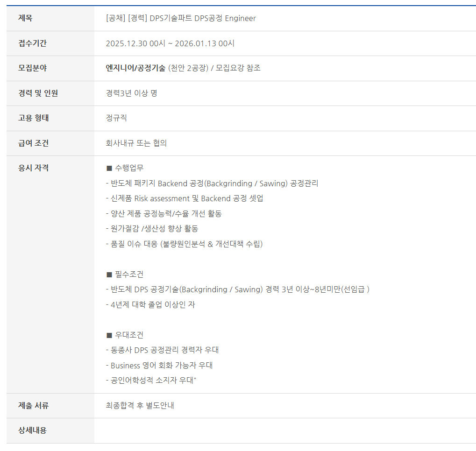The height and width of the screenshot is (451, 476).
Task: Click the 급여 조건 row label
Action: 33,143
